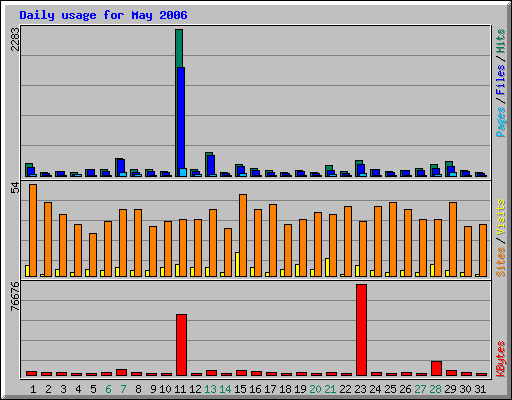Click the day label 4 on the x-axis
Viewport: 512px width, 400px height.
coord(78,389)
